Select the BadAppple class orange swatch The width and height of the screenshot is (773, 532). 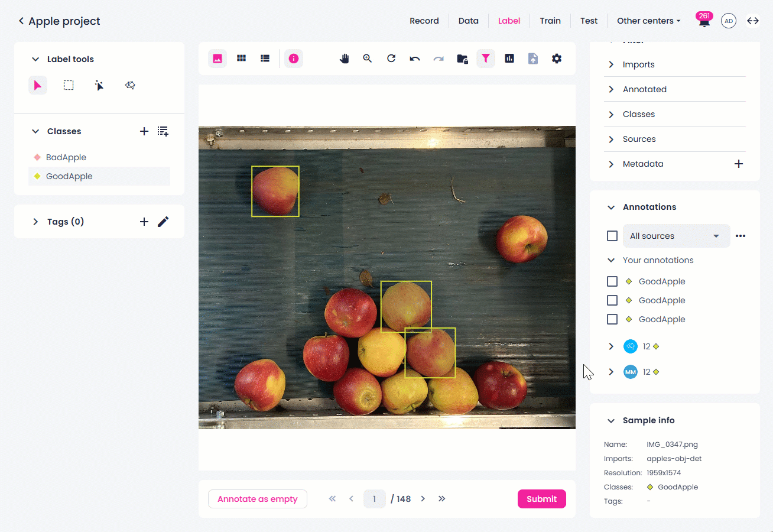click(37, 157)
